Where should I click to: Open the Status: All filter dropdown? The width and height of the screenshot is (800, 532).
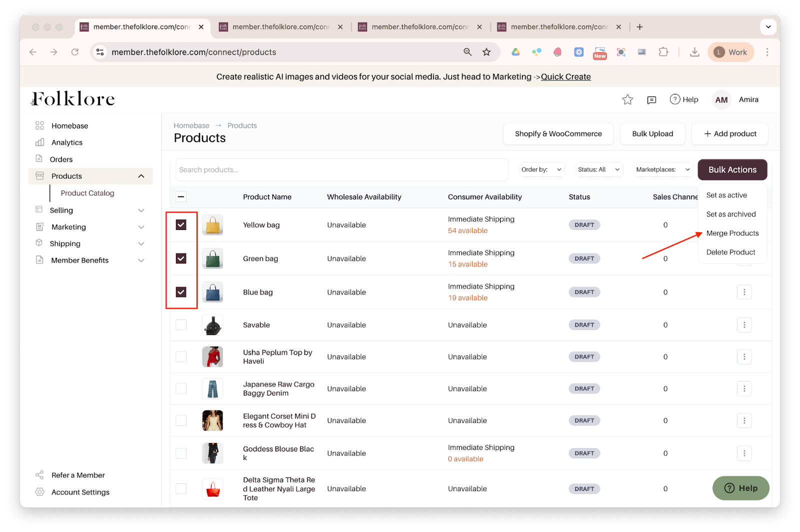(598, 169)
